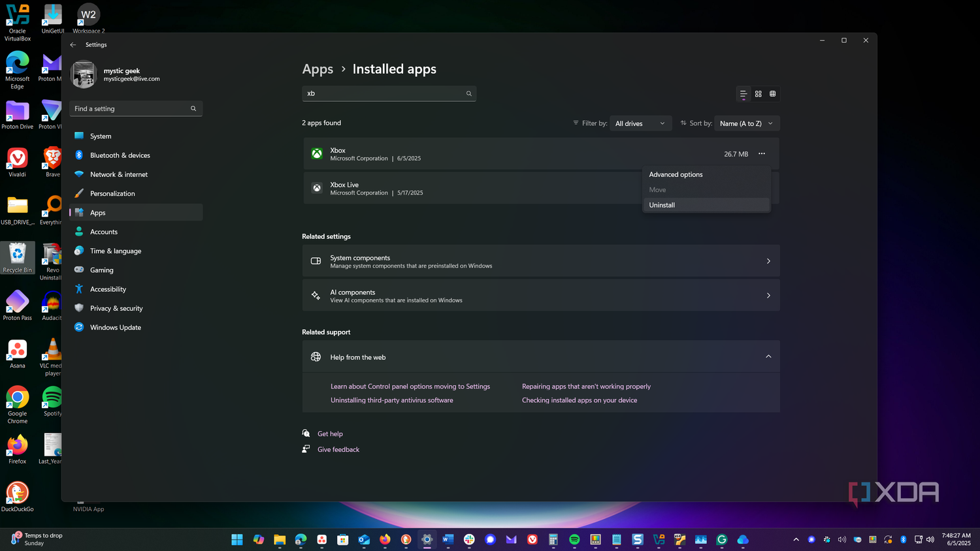Click the installed apps search box containing xb
The width and height of the screenshot is (980, 551).
(389, 93)
